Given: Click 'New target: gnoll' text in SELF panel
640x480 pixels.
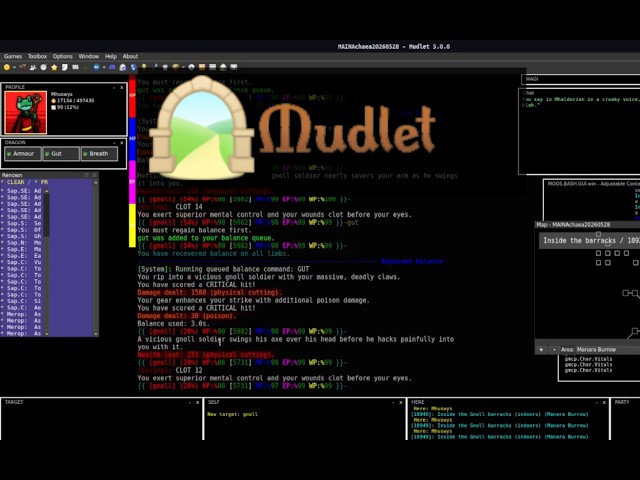Looking at the screenshot, I should [x=232, y=414].
